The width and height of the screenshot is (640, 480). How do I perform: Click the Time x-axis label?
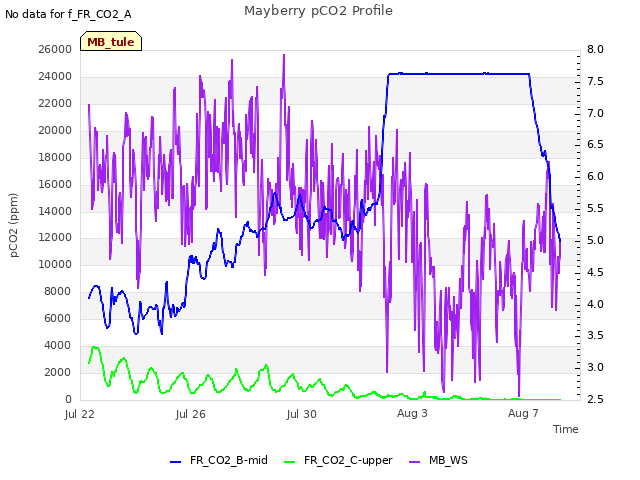566,429
